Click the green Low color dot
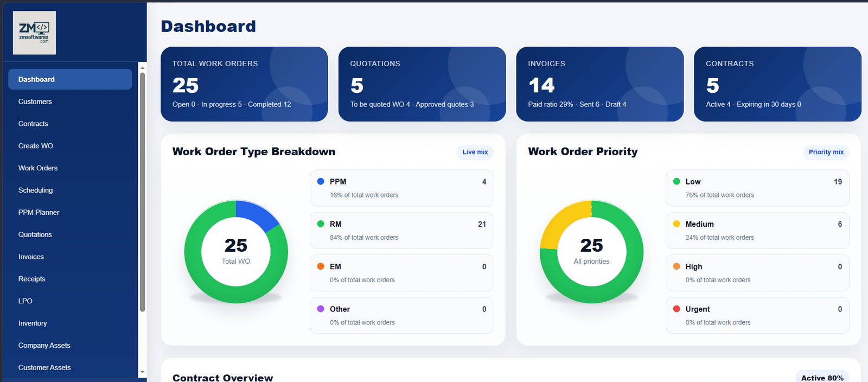Screen dimensions: 868x382 tap(676, 182)
